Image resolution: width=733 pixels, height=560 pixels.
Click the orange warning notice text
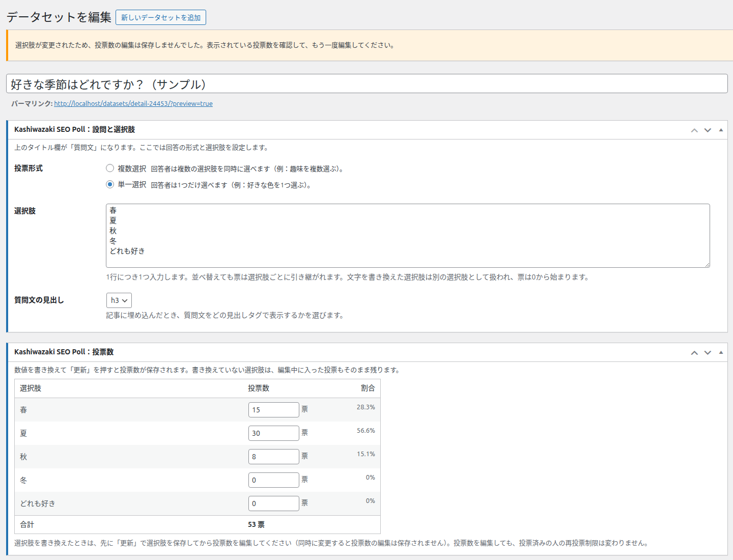[205, 45]
